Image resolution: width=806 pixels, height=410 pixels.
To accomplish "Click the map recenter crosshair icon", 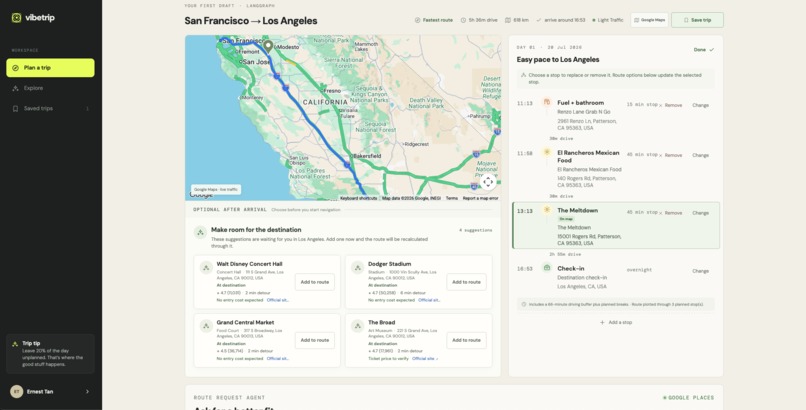I will [x=488, y=182].
